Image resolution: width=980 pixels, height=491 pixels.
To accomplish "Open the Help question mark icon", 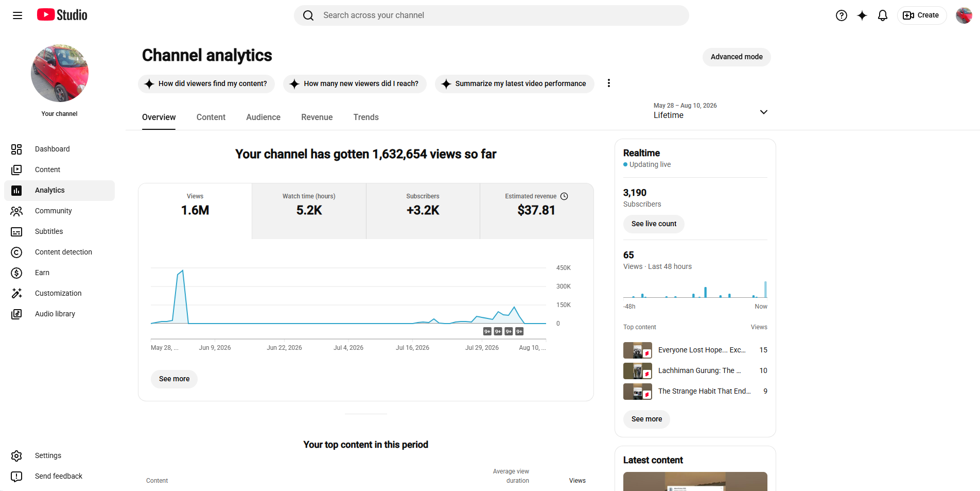I will 842,15.
